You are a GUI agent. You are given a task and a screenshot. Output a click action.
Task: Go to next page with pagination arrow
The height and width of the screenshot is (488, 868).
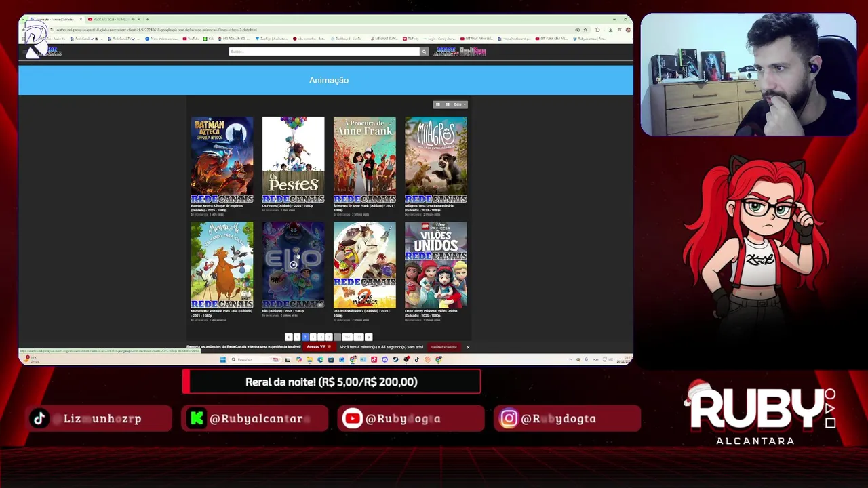(x=368, y=337)
